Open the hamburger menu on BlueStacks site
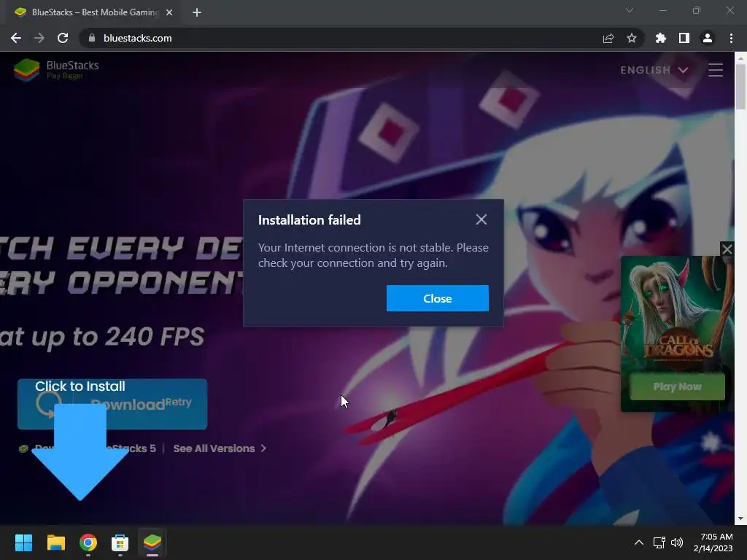The image size is (747, 560). pos(715,70)
